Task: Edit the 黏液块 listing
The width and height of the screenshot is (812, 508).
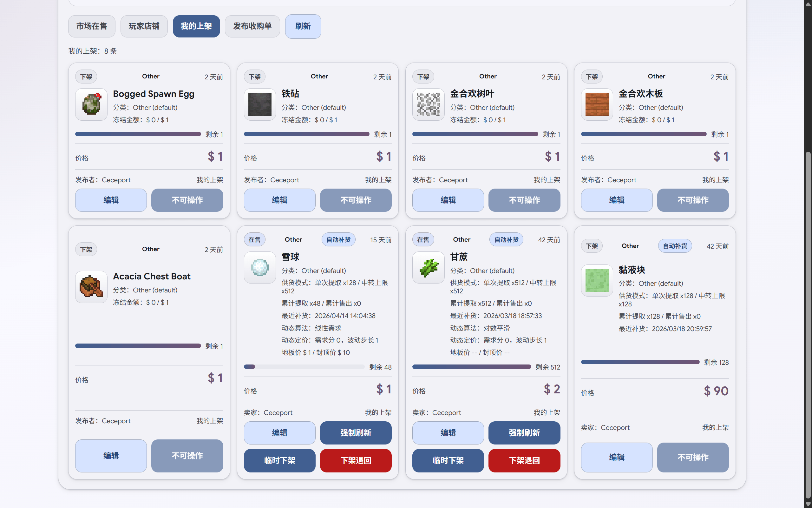Action: pyautogui.click(x=617, y=458)
